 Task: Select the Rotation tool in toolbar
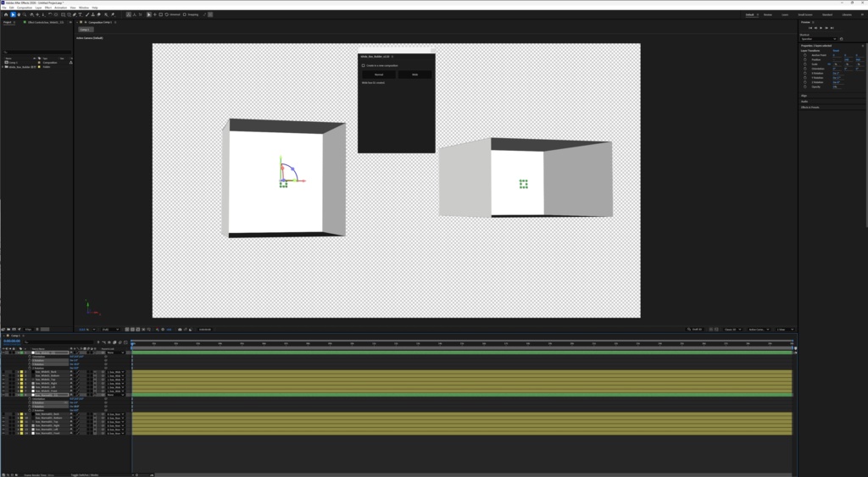click(50, 14)
